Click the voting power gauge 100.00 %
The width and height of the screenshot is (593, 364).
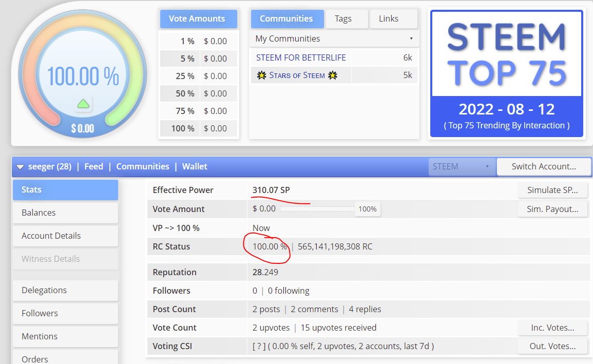83,76
